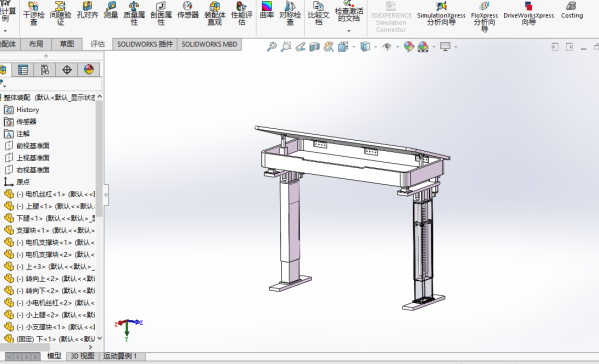The image size is (599, 364).
Task: Switch to SOLIDWORKS MBD tab
Action: 209,44
